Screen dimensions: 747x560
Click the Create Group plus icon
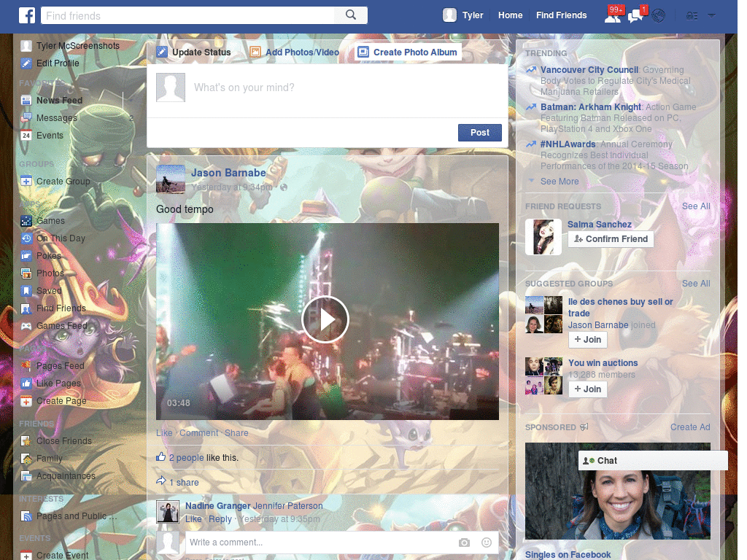pyautogui.click(x=26, y=182)
